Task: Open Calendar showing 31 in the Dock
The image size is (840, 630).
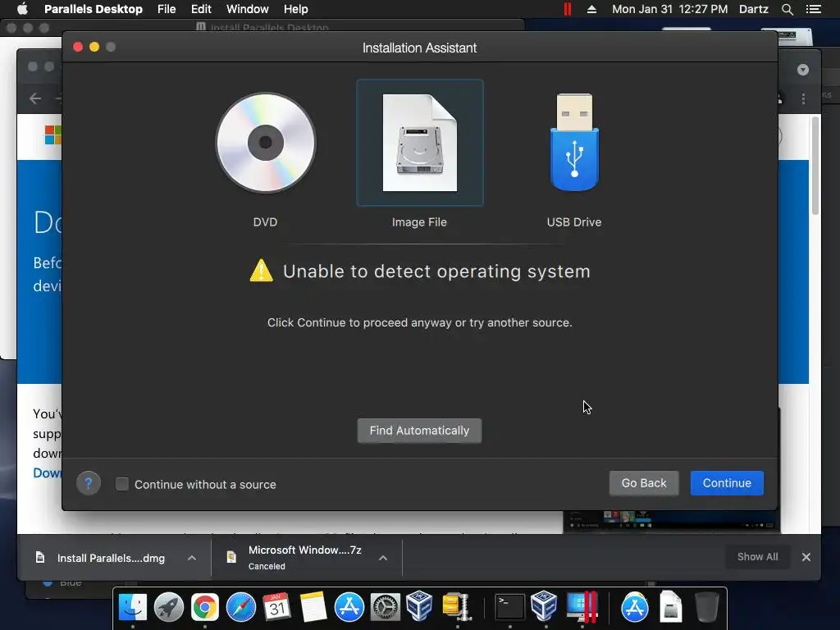Action: (x=277, y=607)
